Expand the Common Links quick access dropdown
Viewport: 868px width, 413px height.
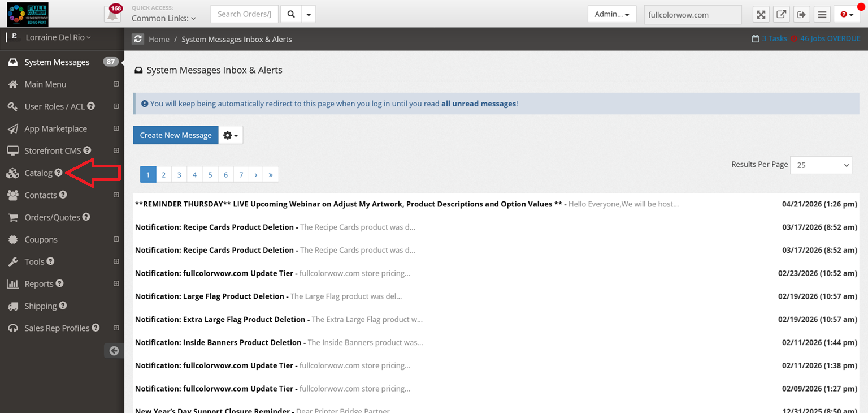click(164, 18)
